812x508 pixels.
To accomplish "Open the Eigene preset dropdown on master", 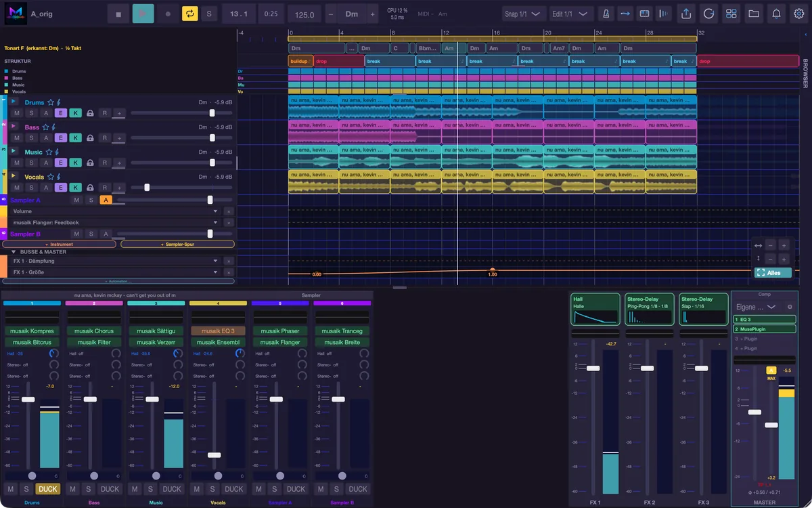I will click(757, 307).
